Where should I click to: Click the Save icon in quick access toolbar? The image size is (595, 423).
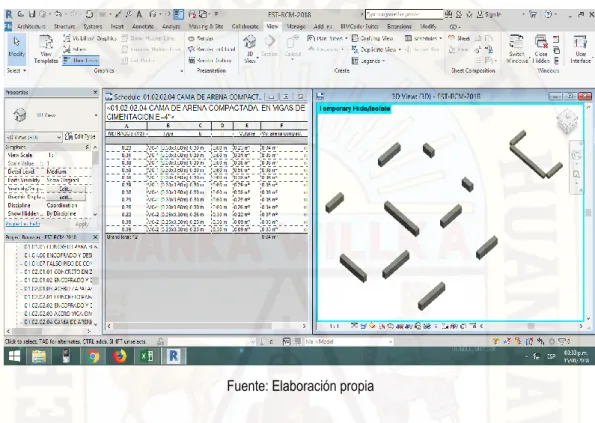pos(32,14)
